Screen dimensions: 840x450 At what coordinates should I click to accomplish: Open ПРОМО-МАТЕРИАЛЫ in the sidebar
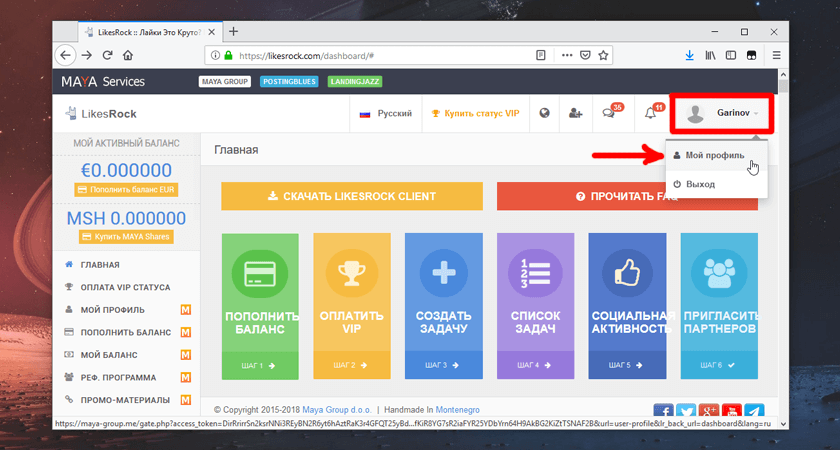[127, 400]
